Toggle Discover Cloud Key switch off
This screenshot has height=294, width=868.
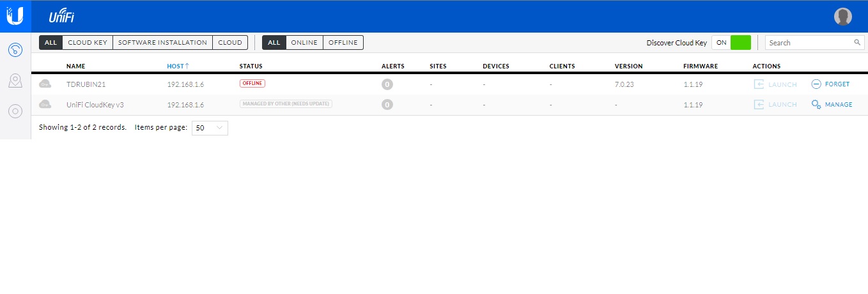point(731,43)
